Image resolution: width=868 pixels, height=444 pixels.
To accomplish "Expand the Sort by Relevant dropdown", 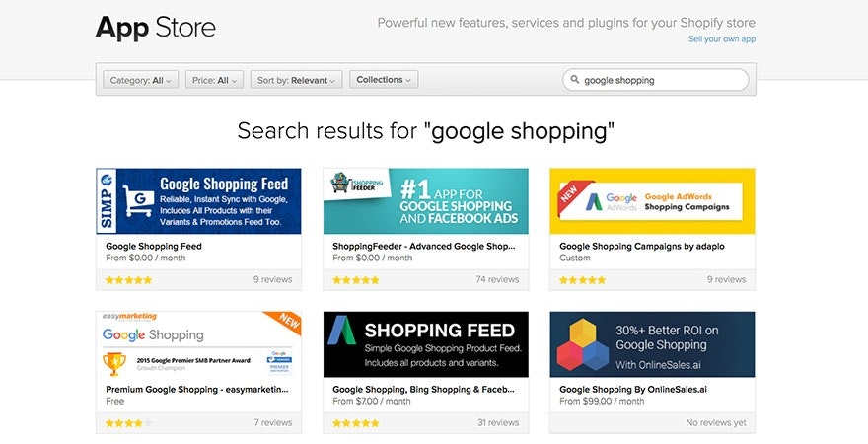I will click(297, 80).
